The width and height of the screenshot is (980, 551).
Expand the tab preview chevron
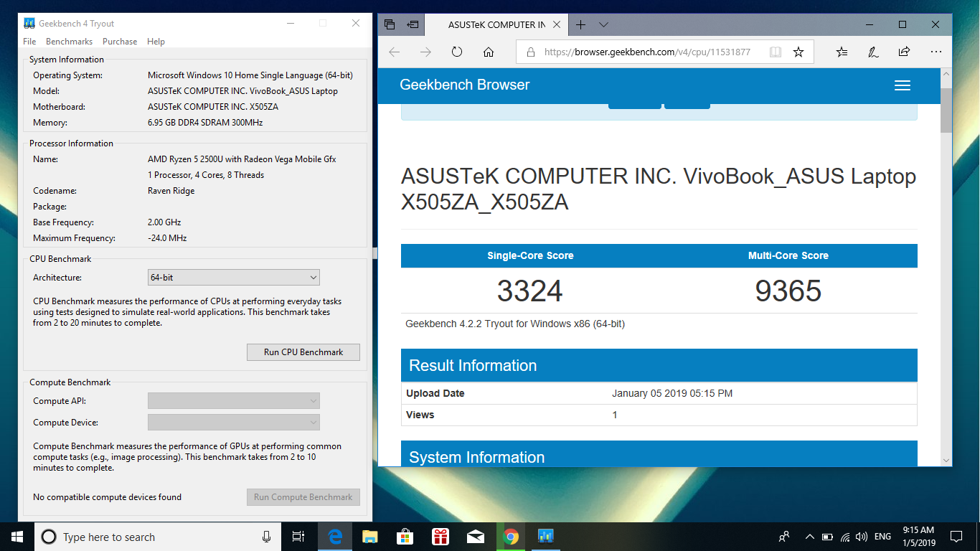point(603,24)
